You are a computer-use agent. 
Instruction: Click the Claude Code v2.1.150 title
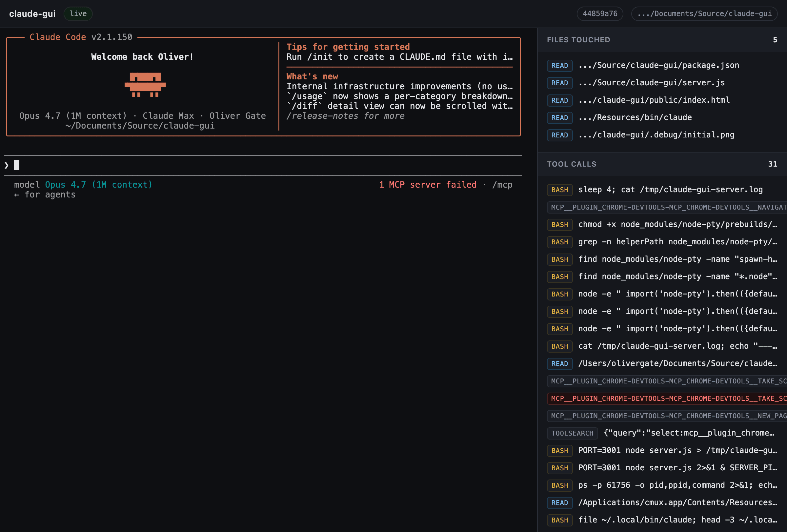pyautogui.click(x=81, y=37)
